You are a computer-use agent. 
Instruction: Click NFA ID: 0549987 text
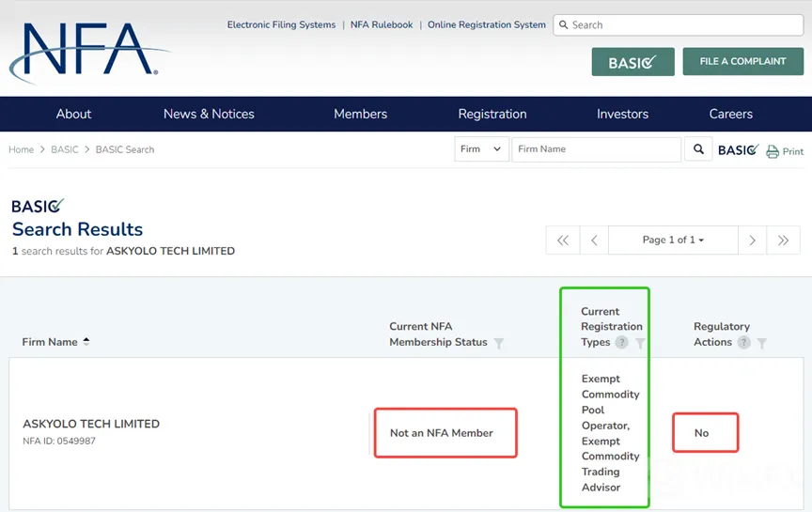tap(59, 442)
